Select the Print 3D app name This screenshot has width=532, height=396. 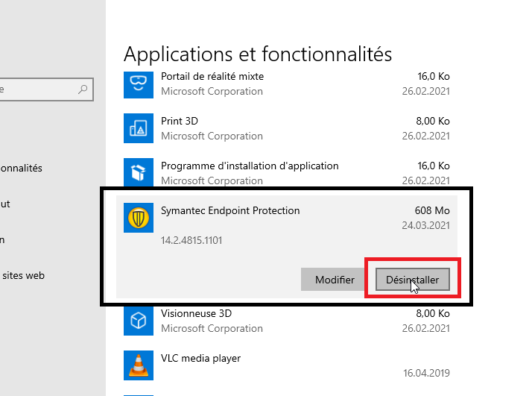tap(180, 121)
